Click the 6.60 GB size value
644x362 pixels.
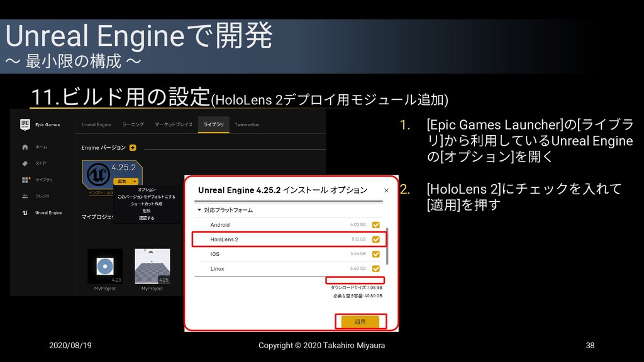click(x=358, y=269)
